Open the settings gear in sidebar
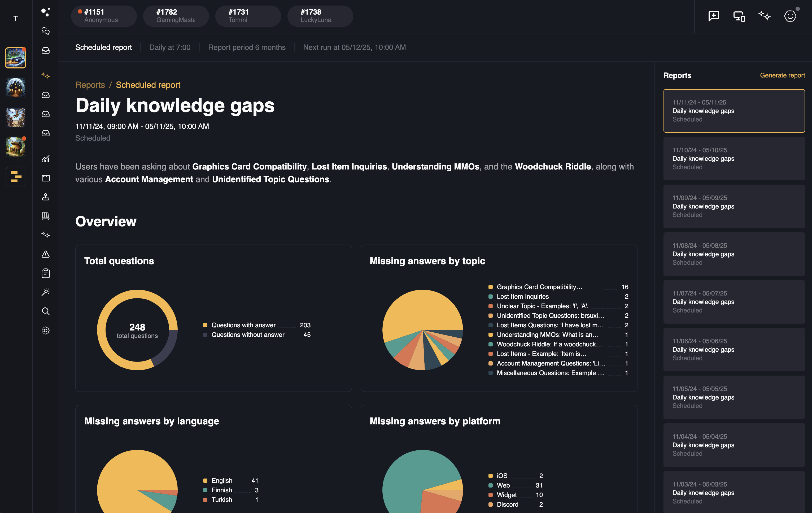 46,331
